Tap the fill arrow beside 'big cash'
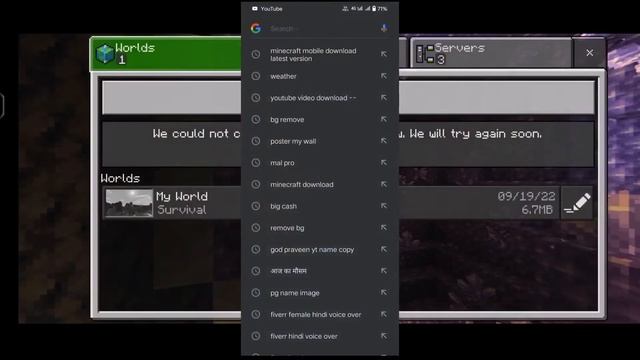This screenshot has width=640, height=360. coord(384,206)
